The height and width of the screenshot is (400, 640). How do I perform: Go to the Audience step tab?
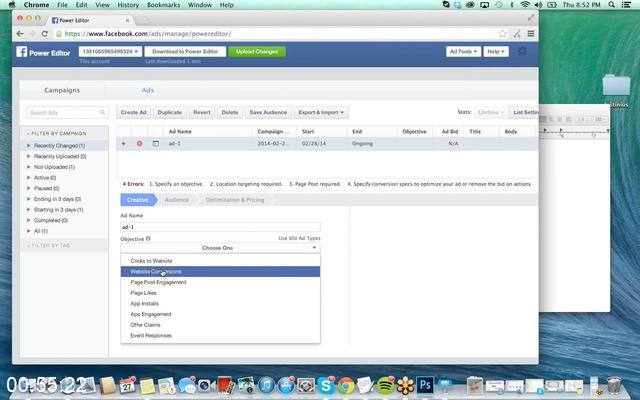point(177,200)
